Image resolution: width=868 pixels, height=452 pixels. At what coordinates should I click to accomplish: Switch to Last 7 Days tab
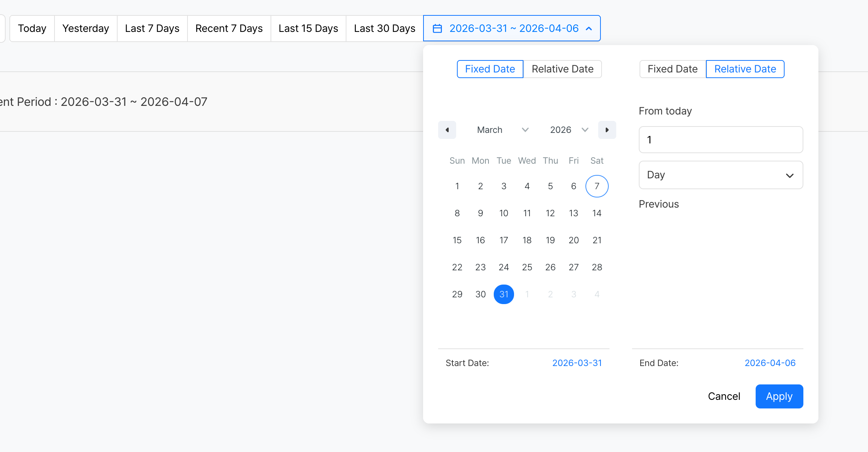(152, 29)
